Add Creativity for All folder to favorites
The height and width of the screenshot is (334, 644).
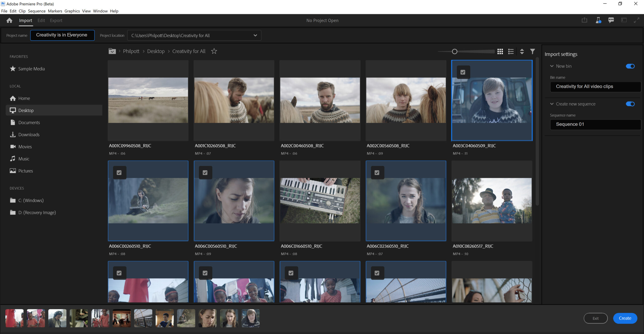(x=214, y=51)
